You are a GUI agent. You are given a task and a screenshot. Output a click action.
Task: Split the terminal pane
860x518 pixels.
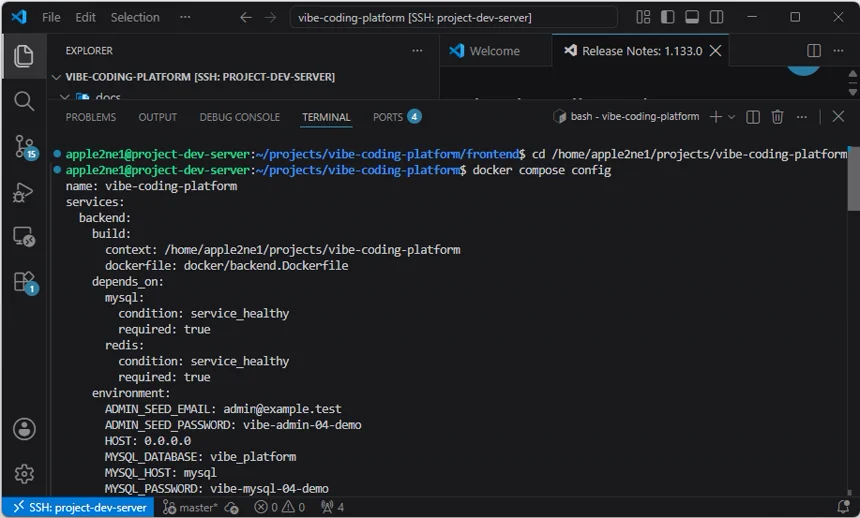pyautogui.click(x=753, y=117)
